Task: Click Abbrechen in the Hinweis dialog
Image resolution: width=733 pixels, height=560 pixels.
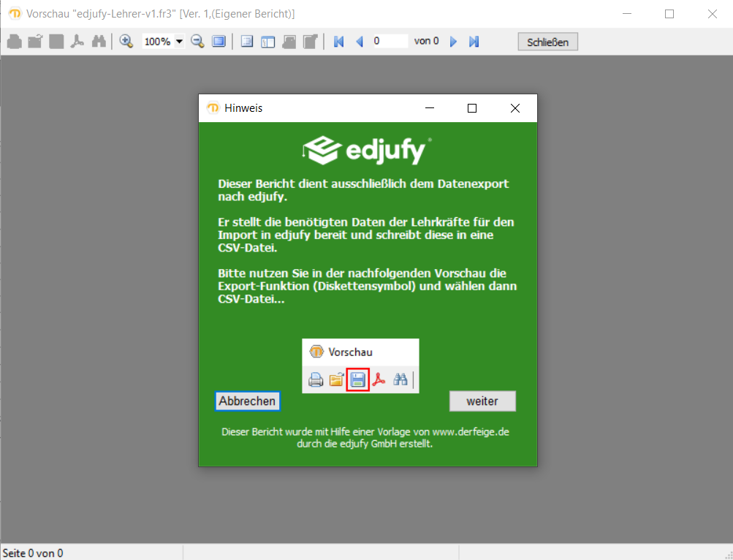Action: [248, 401]
